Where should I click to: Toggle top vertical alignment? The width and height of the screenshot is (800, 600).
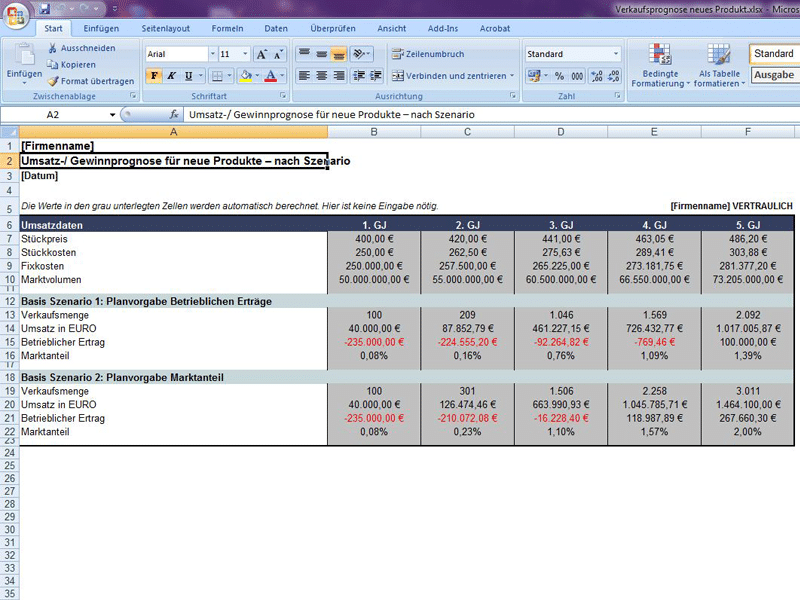[304, 54]
